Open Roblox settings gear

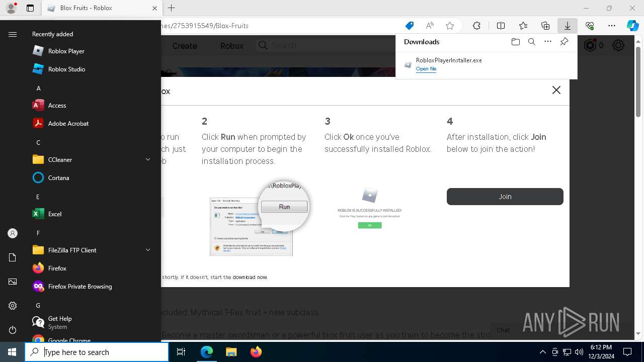point(618,45)
